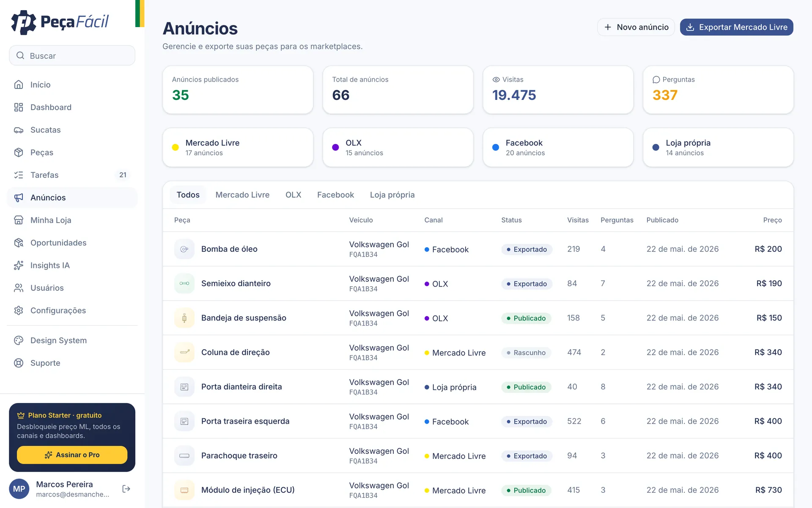
Task: Open Insights IA sparkle icon
Action: tap(19, 265)
